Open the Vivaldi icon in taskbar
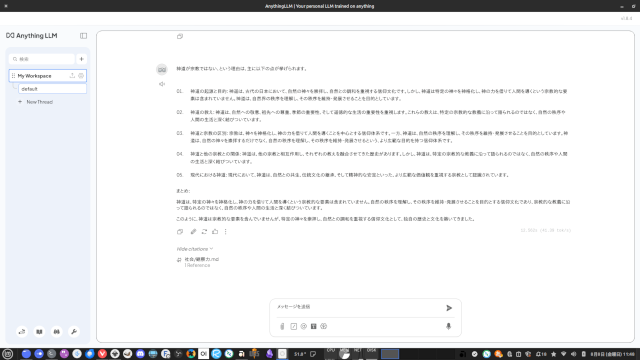This screenshot has width=640, height=360. (102, 354)
